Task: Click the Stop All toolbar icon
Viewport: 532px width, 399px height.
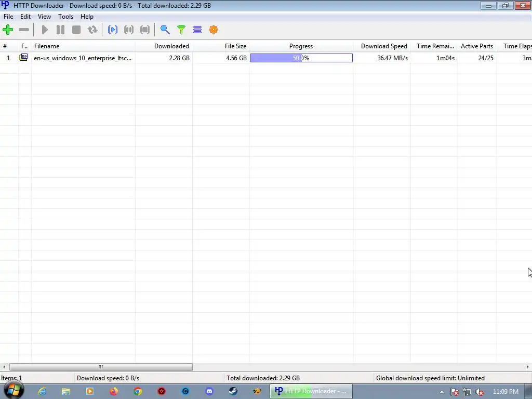Action: click(145, 30)
